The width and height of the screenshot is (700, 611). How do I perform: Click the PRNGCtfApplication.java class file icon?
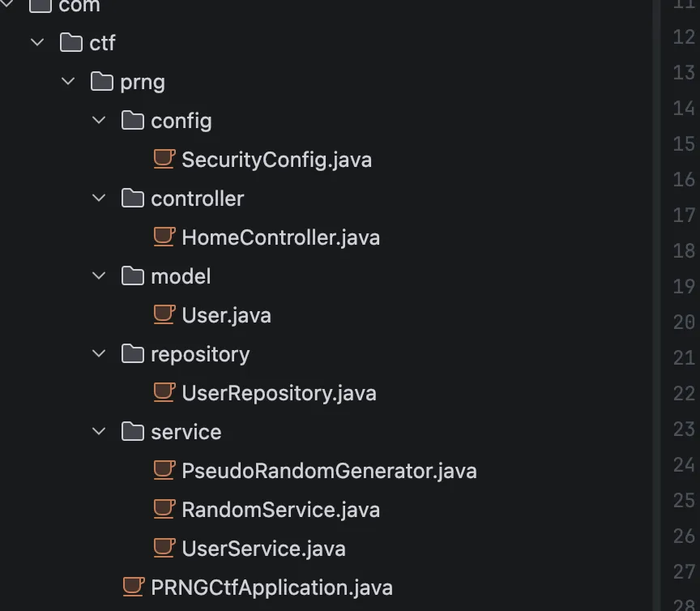point(134,586)
